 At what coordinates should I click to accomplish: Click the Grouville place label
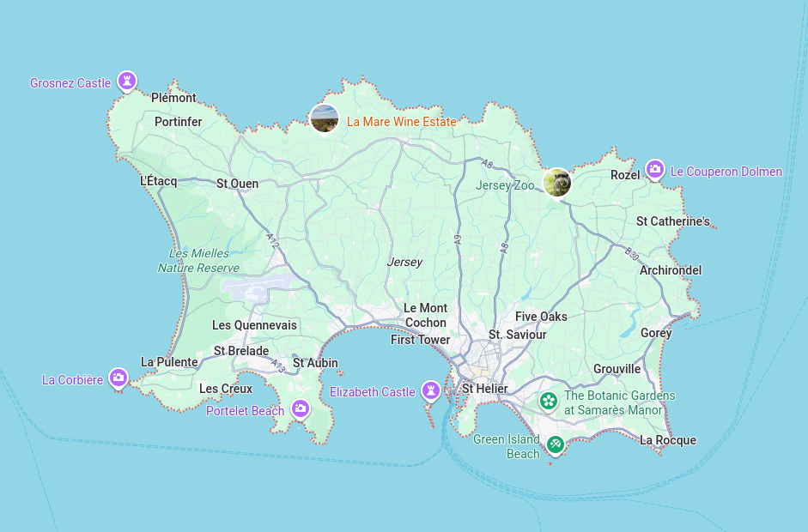tap(617, 369)
